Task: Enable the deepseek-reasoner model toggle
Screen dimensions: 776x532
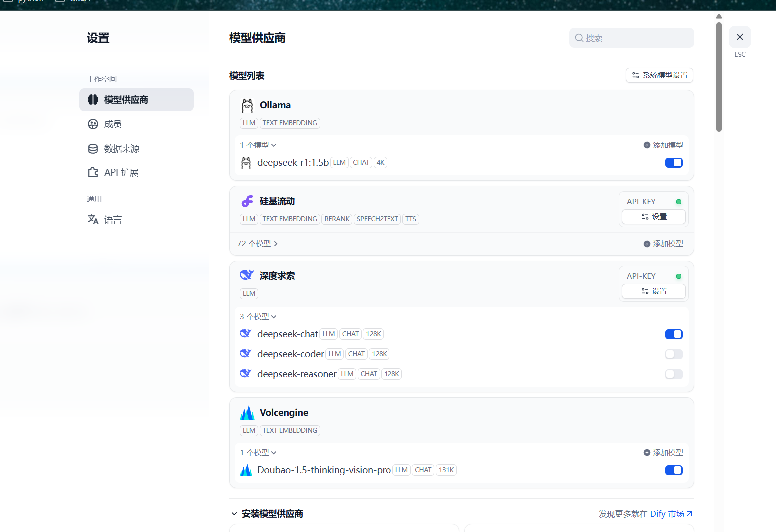Action: click(x=674, y=374)
